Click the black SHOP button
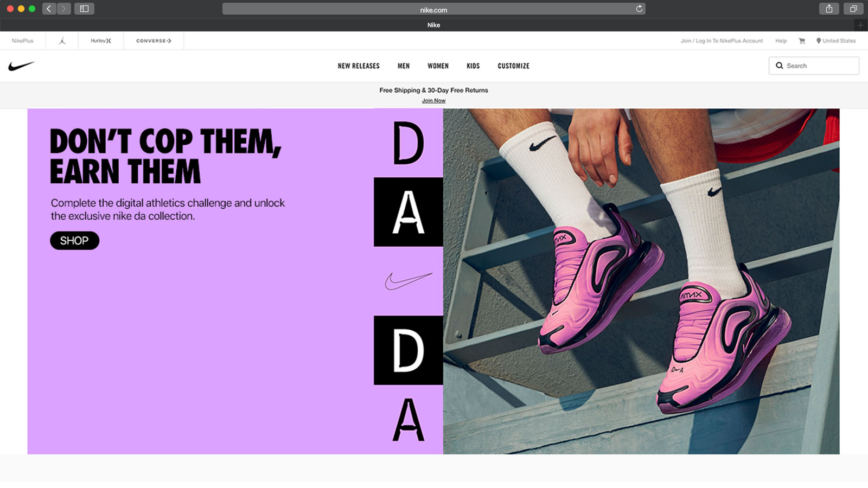This screenshot has height=488, width=868. 74,241
